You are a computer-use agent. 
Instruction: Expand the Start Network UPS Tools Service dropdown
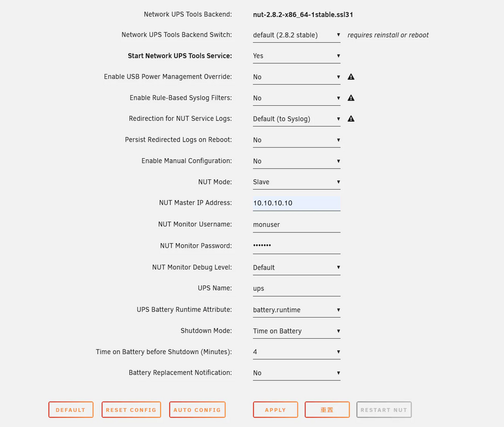click(296, 56)
